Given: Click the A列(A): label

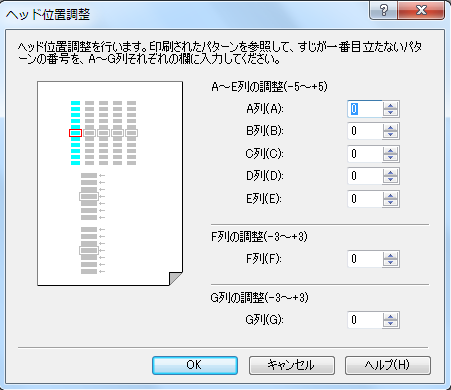Looking at the screenshot, I should 265,109.
